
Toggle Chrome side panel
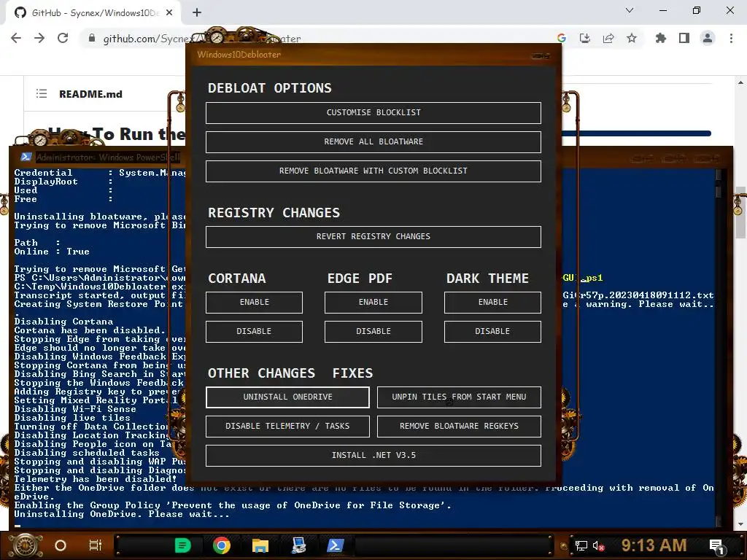(x=684, y=38)
